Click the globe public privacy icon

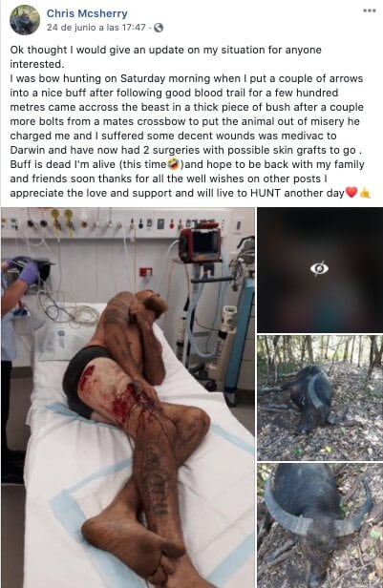tap(159, 28)
